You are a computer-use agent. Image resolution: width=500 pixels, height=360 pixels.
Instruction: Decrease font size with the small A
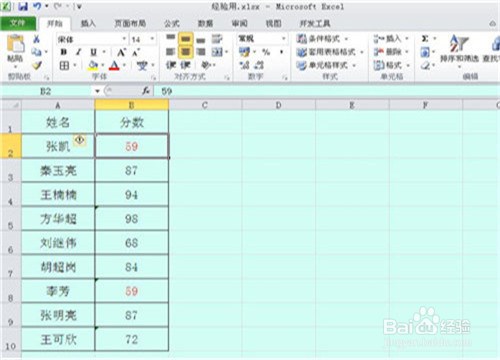tap(135, 52)
